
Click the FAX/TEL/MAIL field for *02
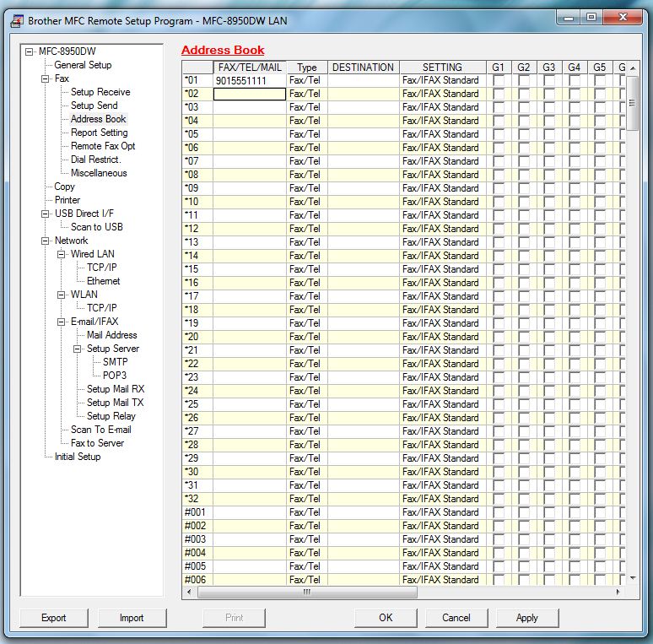pos(250,94)
